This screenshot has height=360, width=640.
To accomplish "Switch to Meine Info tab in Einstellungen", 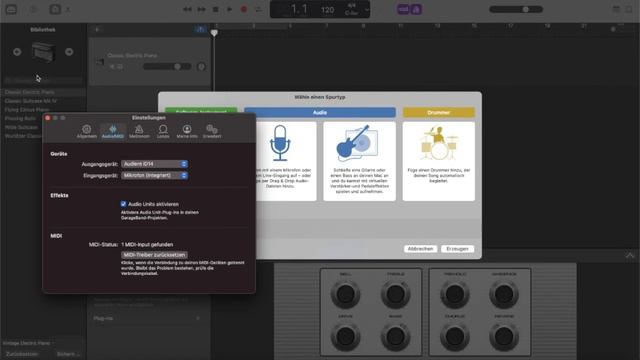I will [x=187, y=132].
